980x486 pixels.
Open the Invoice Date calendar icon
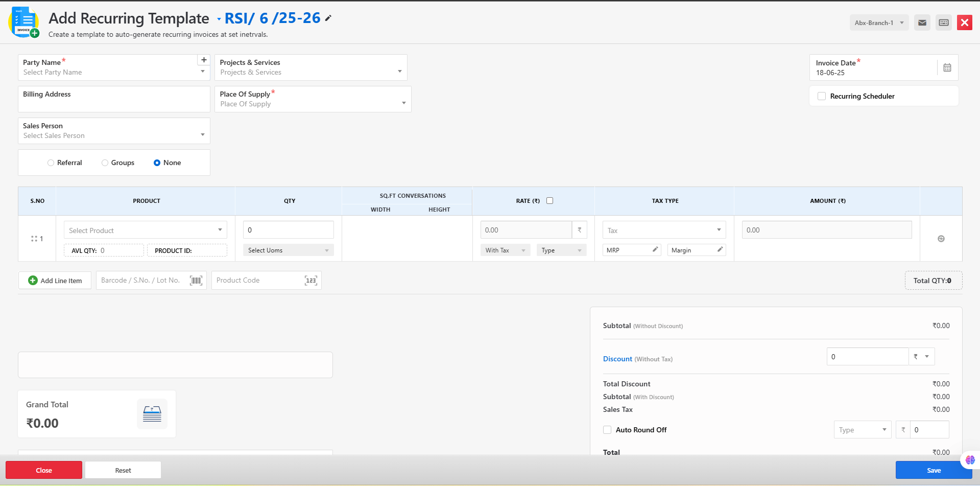tap(947, 67)
